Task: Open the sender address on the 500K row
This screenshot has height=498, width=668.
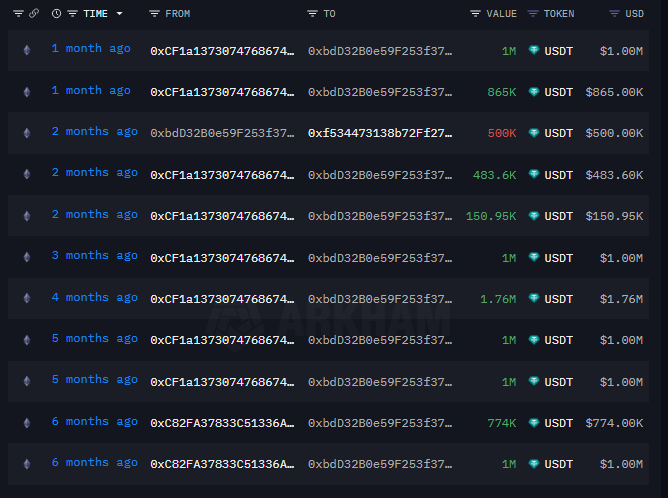Action: pos(222,133)
